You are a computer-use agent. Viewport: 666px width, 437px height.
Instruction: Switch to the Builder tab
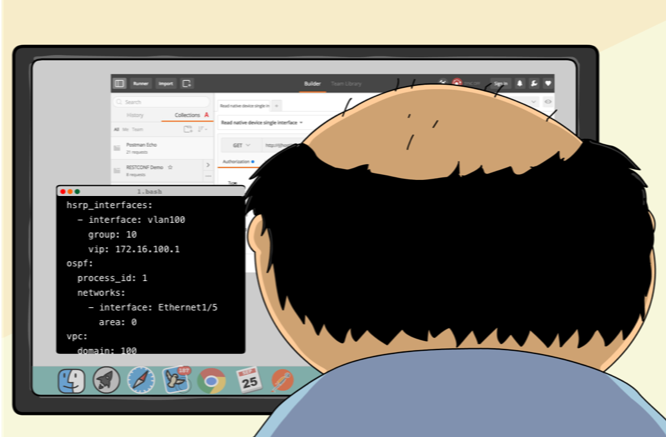[313, 84]
